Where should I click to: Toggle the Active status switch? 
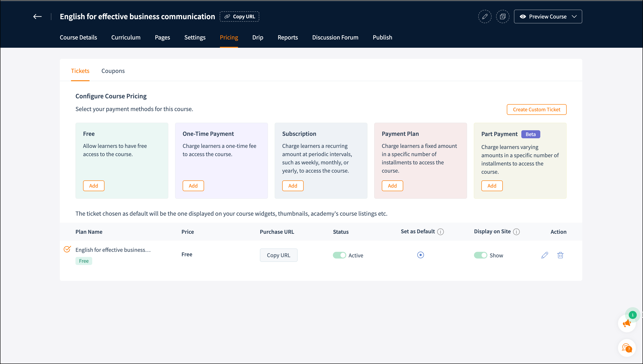click(340, 255)
